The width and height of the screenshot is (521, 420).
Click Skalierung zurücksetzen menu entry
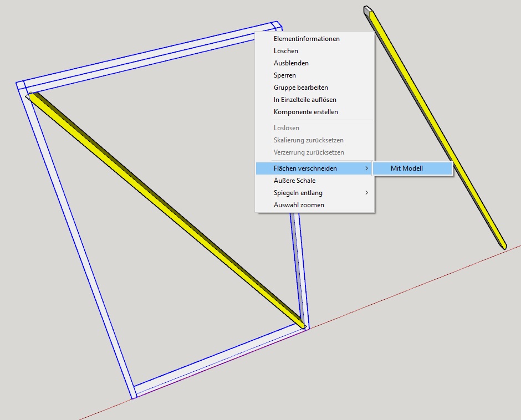[x=309, y=140]
